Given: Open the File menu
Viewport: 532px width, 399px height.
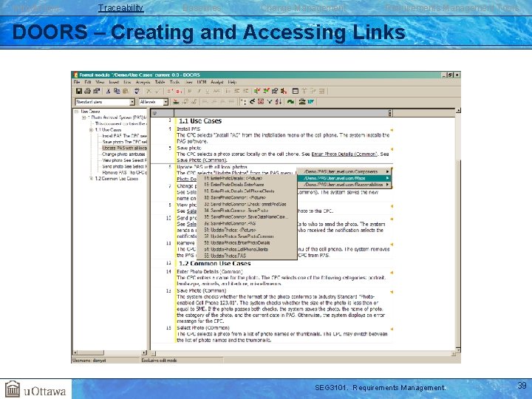Looking at the screenshot, I should tap(77, 82).
